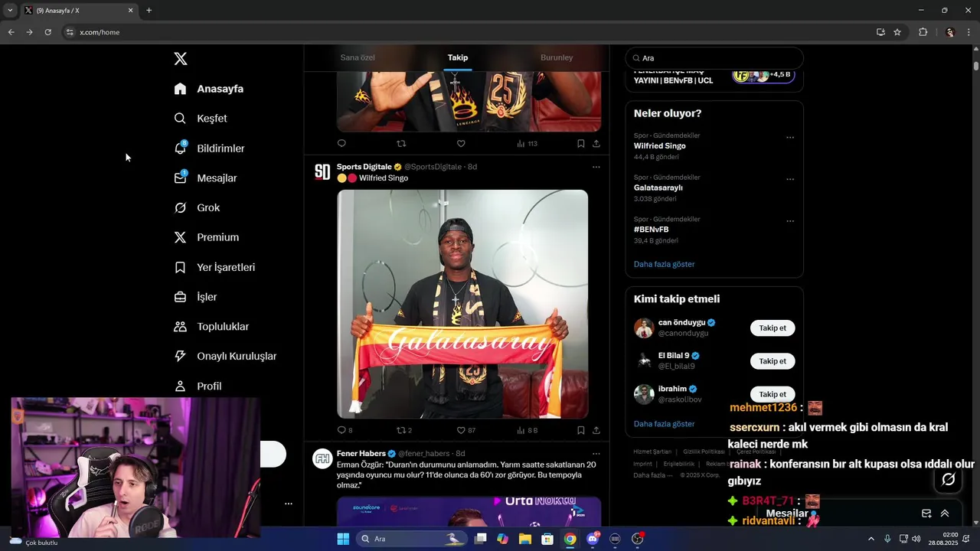The height and width of the screenshot is (551, 980).
Task: Repost the Sports Digitale Wilfried Singo post
Action: click(400, 430)
